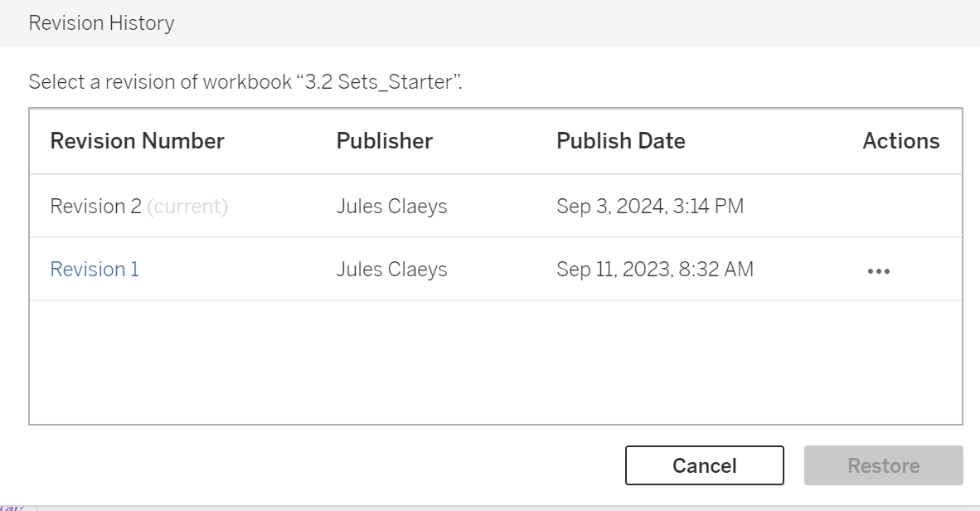The height and width of the screenshot is (511, 980).
Task: Click the Revision History dialog title
Action: pyautogui.click(x=101, y=23)
